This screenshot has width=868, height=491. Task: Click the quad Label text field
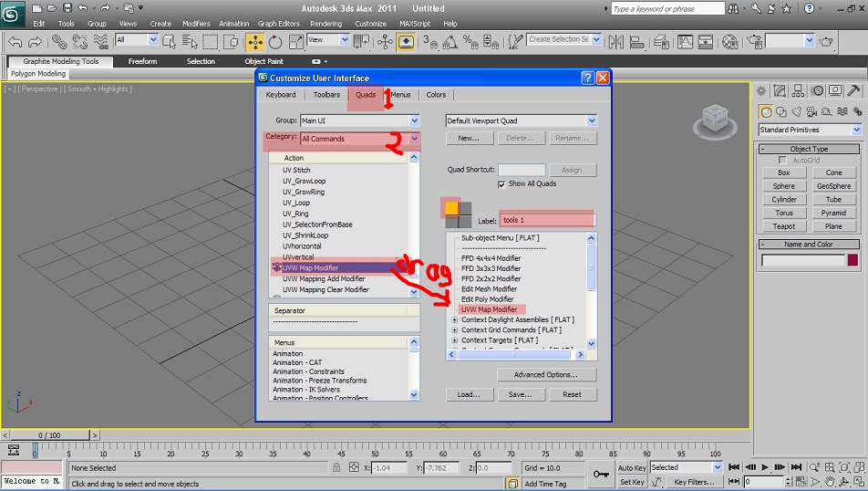(x=547, y=220)
